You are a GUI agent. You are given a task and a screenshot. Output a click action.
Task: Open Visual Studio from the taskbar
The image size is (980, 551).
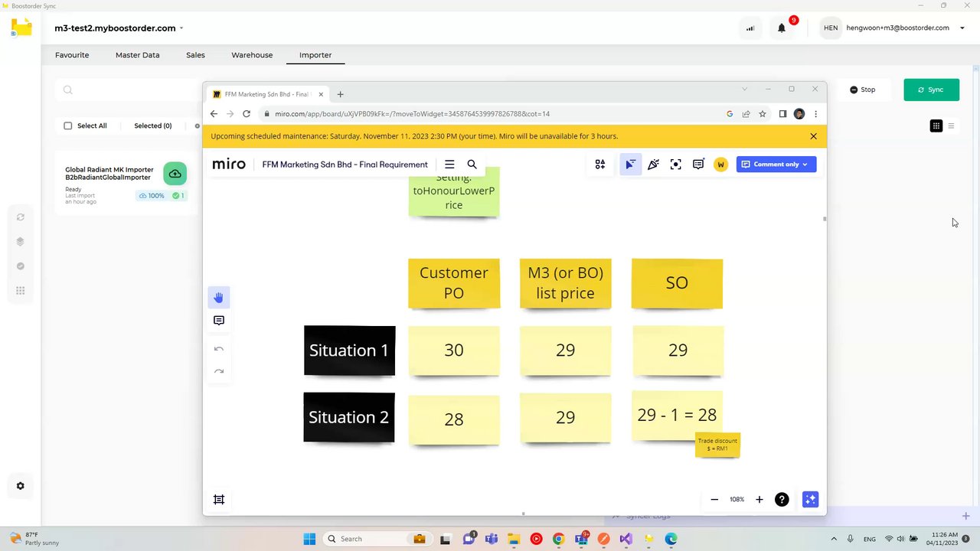pos(626,539)
